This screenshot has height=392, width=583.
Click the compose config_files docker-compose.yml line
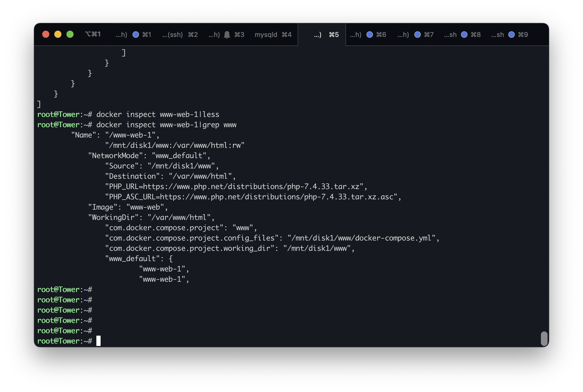pyautogui.click(x=272, y=238)
